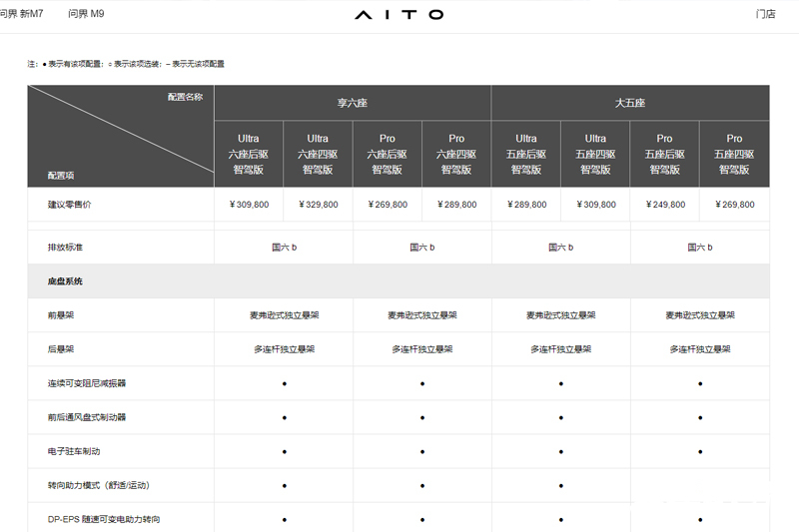Screen dimensions: 799x532
Task: Click the 前悬架 row label
Action: (61, 315)
